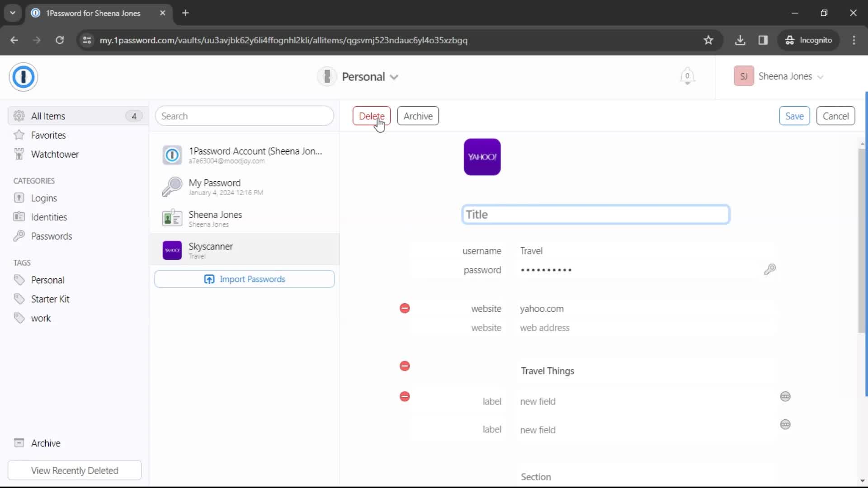Click the detail pane scrollbar
The width and height of the screenshot is (868, 488).
click(862, 240)
